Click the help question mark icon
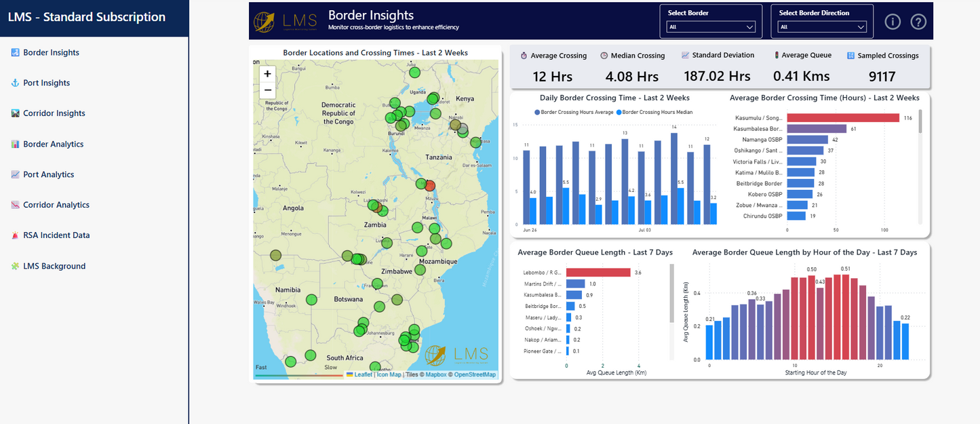 (x=918, y=22)
